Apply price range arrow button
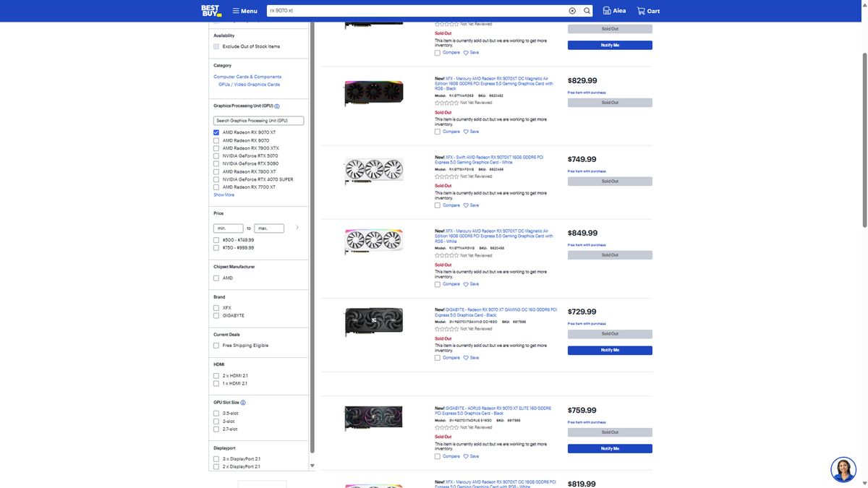This screenshot has width=868, height=488. tap(297, 228)
